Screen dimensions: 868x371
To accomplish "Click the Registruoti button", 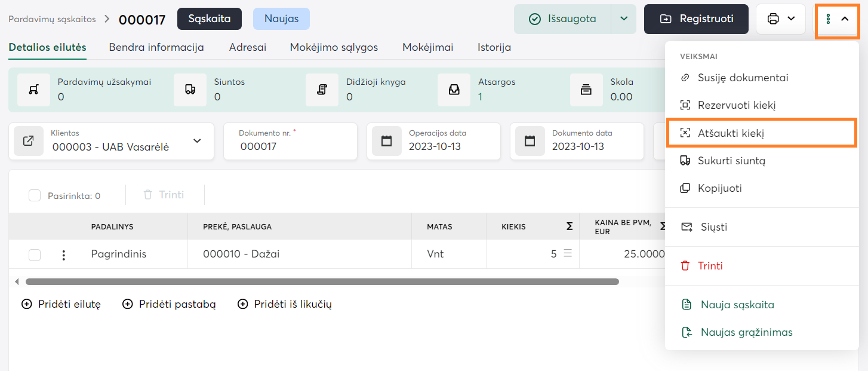I will [696, 19].
